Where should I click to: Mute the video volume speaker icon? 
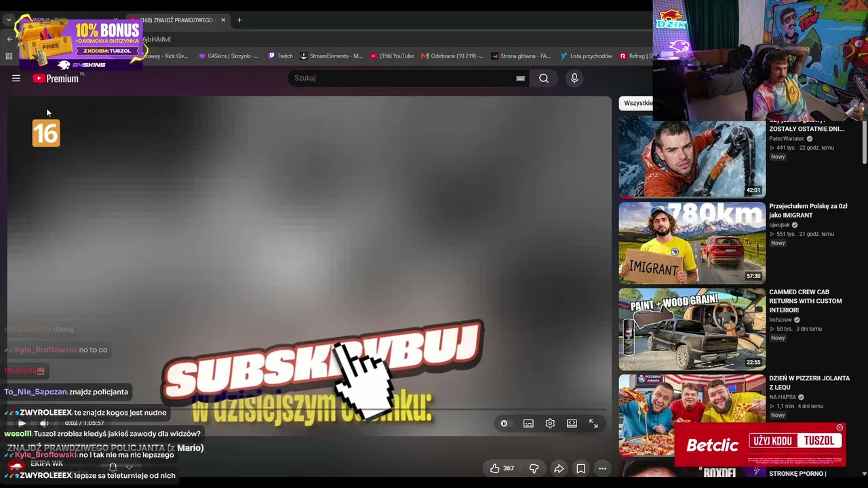(44, 423)
